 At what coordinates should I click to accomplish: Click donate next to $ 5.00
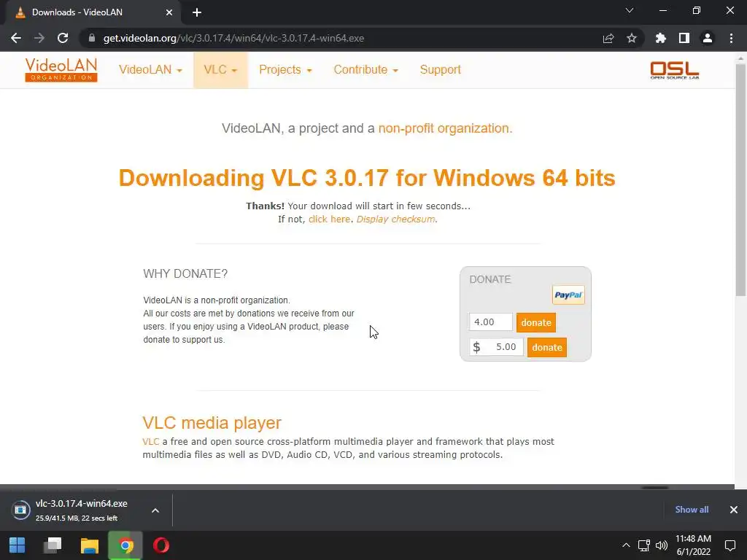[547, 347]
